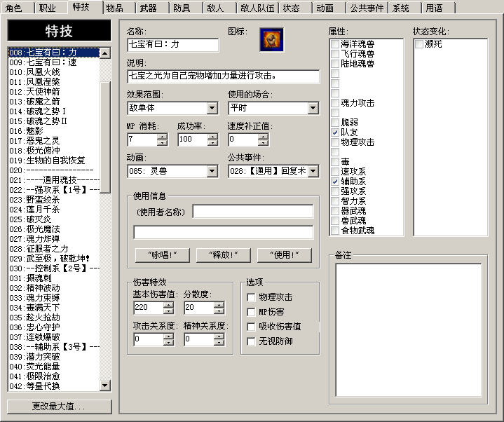Screen dimensions: 504x422
Task: Select skill 041:极限治愈
Action: pyautogui.click(x=54, y=376)
